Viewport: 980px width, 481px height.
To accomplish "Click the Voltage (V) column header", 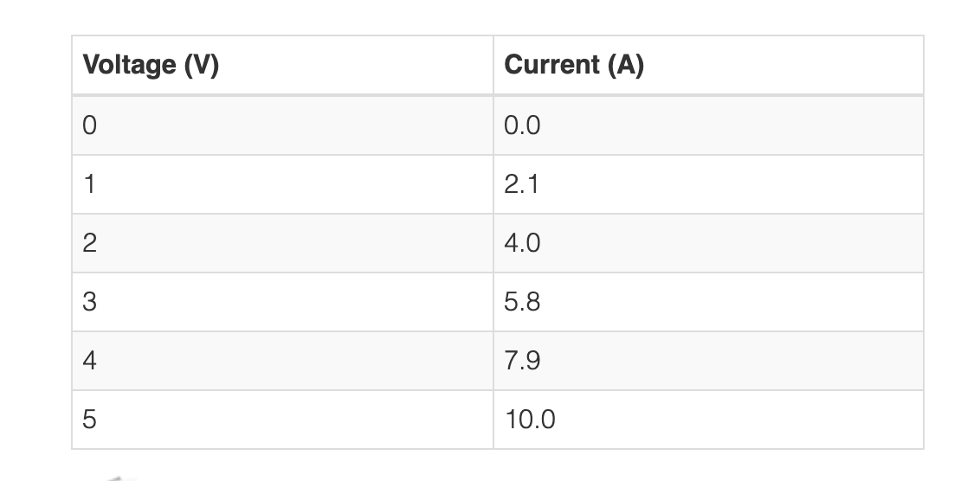I will tap(282, 65).
